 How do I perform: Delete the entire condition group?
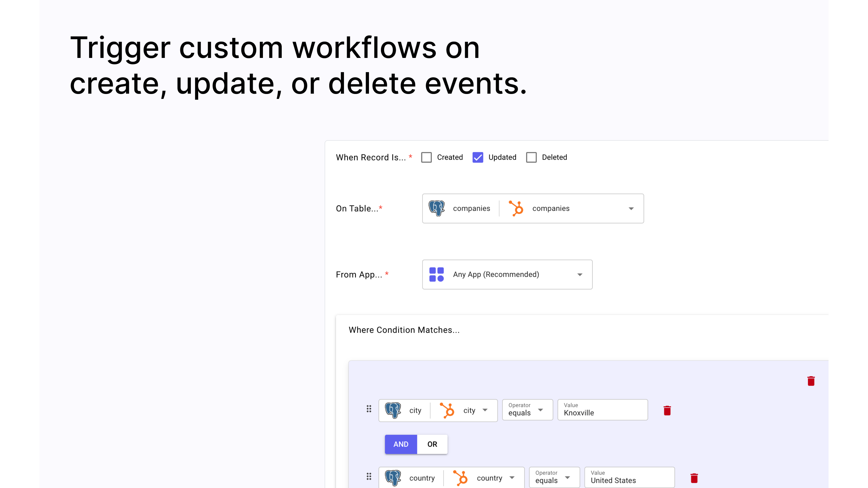click(x=811, y=381)
